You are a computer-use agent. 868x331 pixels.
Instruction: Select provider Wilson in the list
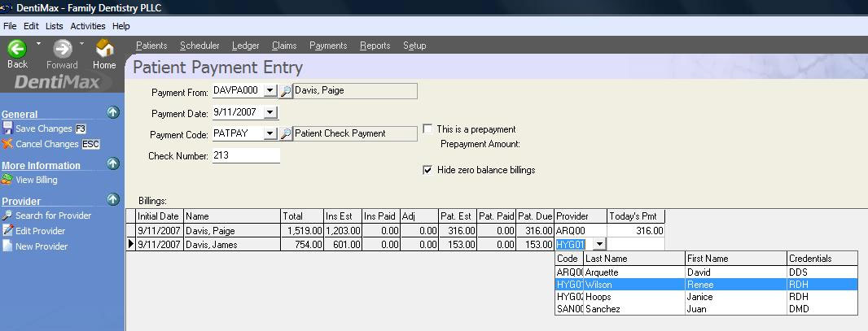(x=706, y=285)
